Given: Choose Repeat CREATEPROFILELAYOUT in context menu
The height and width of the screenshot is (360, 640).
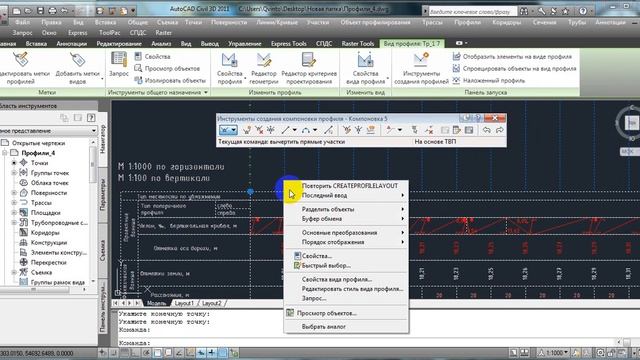Looking at the screenshot, I should [347, 186].
